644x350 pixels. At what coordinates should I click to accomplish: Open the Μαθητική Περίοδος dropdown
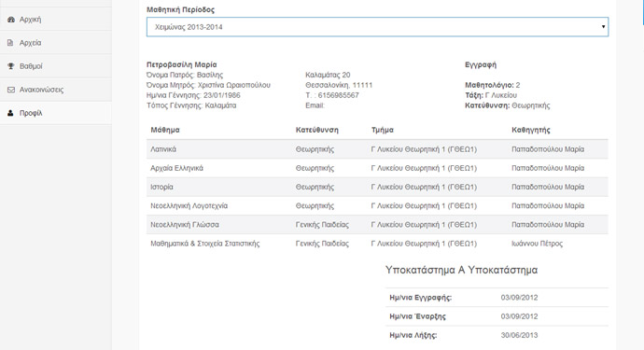[377, 27]
